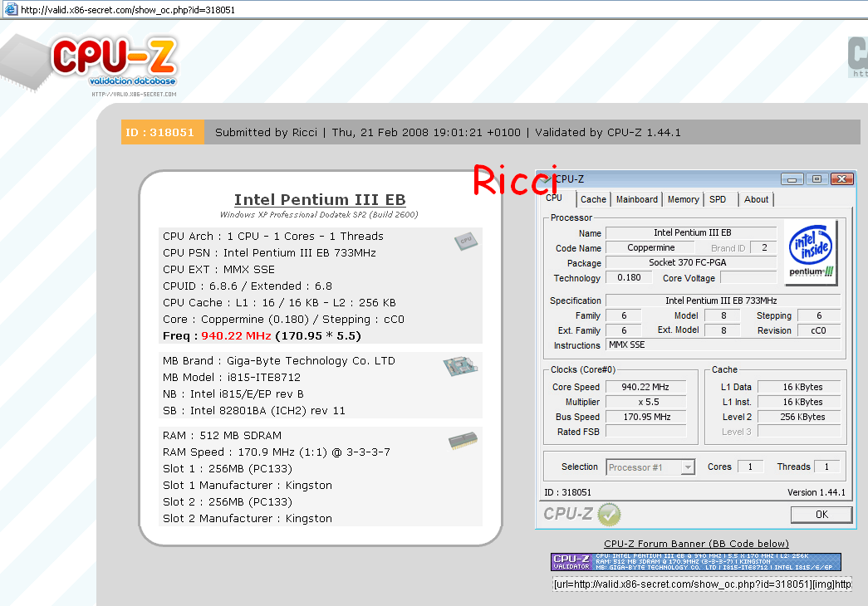
Task: Click the Instructions MMX SSE field
Action: click(x=723, y=345)
